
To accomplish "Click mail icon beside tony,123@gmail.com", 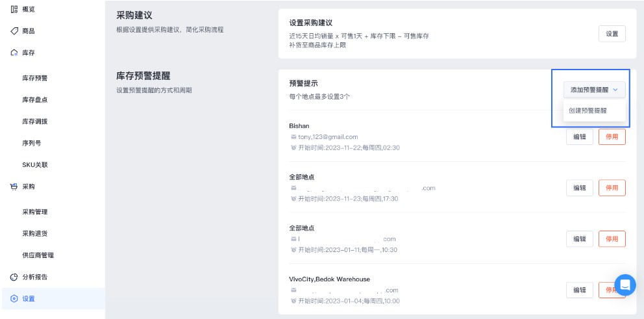I will coord(293,137).
